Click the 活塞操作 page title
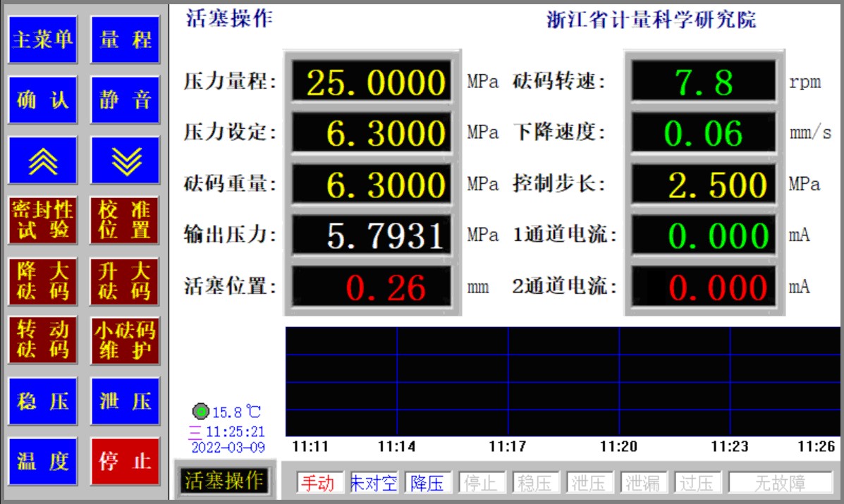The width and height of the screenshot is (844, 504). click(x=229, y=18)
